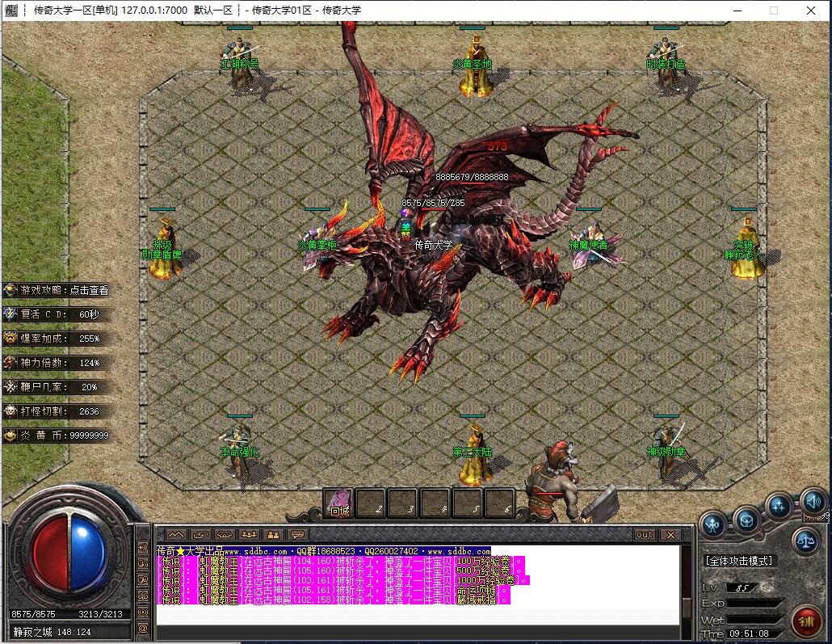
Task: Talk to the 升级勋章盾牌 NPC
Action: [x=165, y=248]
